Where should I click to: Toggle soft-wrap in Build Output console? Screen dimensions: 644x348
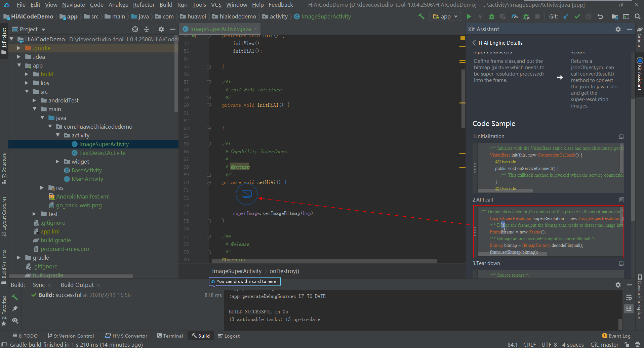coord(629,298)
